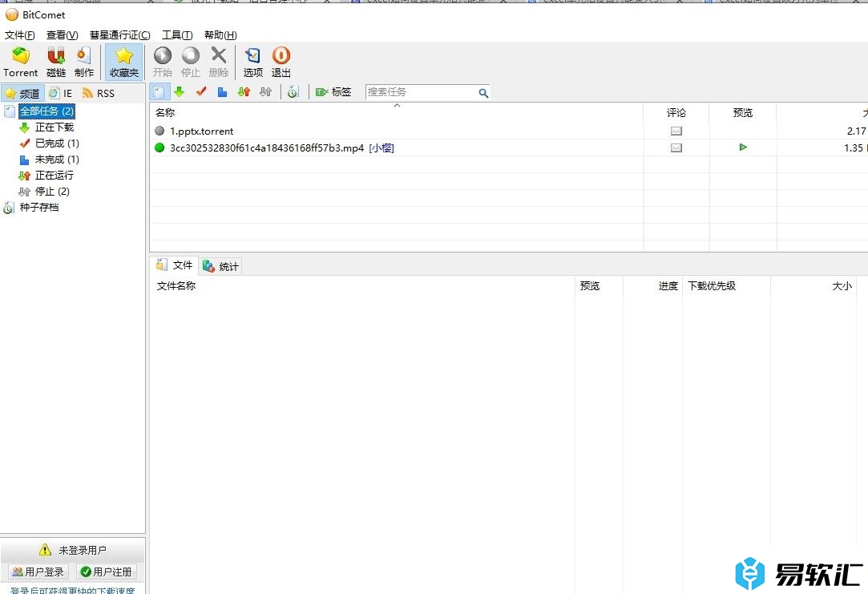
Task: Click the torrent archive filter icon
Action: point(293,92)
